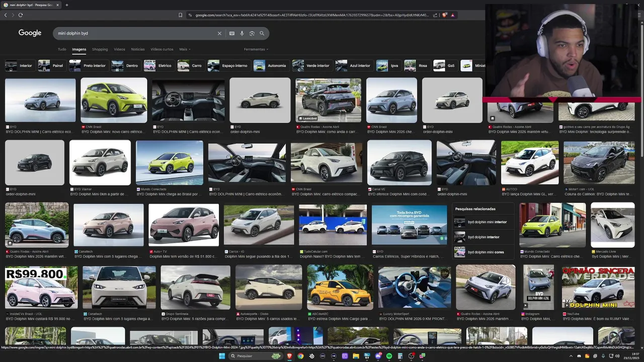Open Discord from the taskbar
The width and height of the screenshot is (644, 362).
tap(378, 356)
